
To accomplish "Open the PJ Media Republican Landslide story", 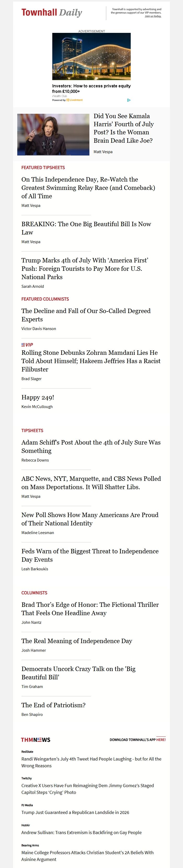I will 75,812.
